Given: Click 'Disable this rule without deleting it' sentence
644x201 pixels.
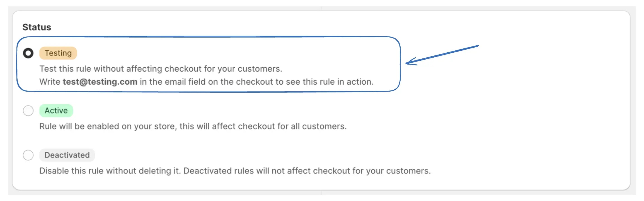Looking at the screenshot, I should click(110, 171).
